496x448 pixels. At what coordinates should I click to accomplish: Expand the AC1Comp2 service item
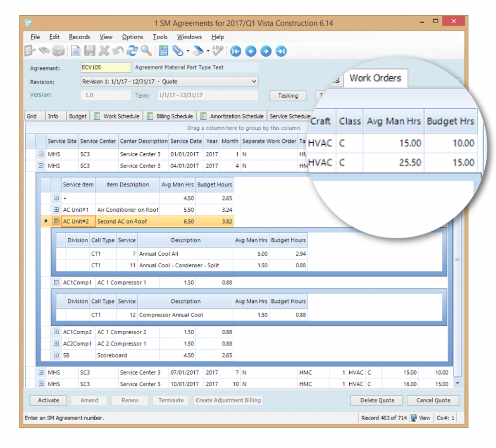coord(56,332)
